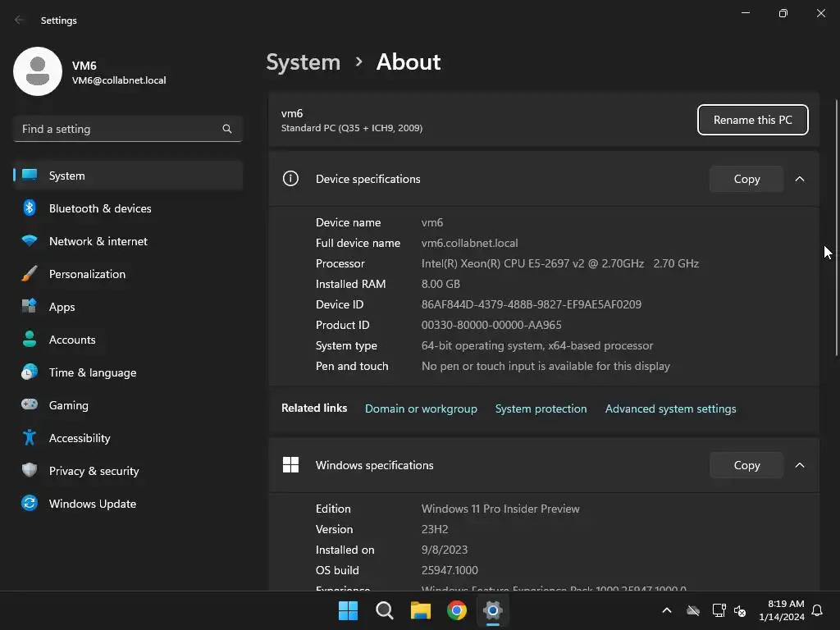Open the Windows Start menu
840x630 pixels.
348,610
